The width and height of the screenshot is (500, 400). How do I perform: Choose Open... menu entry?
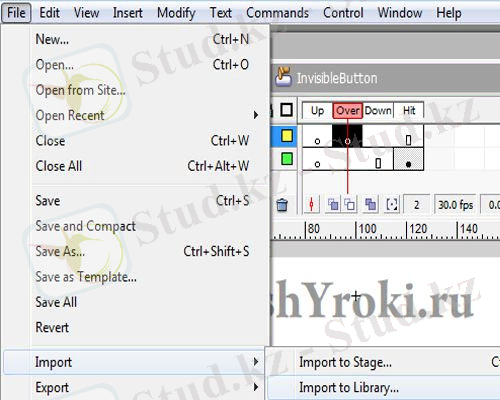pos(142,65)
